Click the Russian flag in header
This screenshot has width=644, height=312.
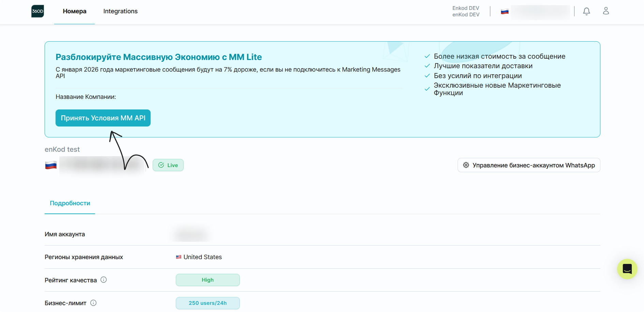tap(505, 12)
